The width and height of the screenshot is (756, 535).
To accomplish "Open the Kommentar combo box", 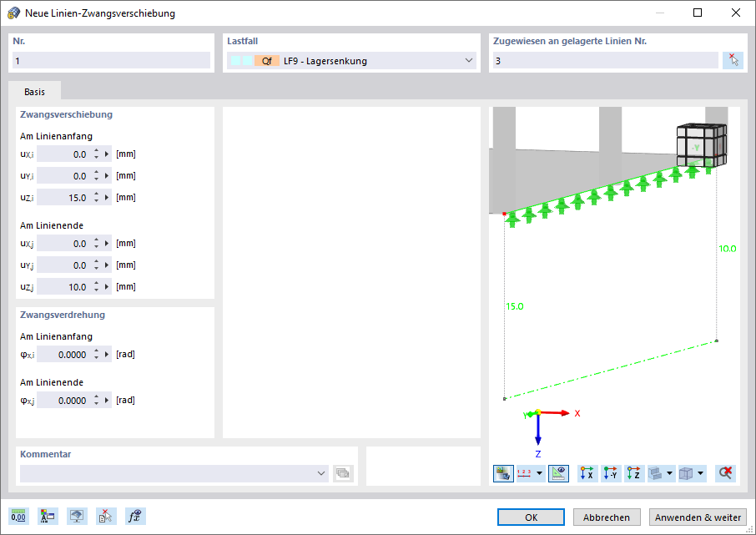I will (174, 473).
